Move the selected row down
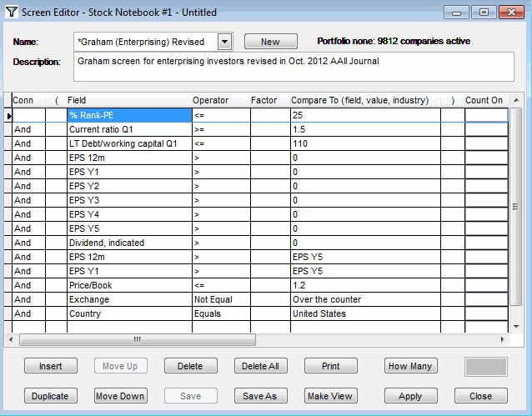The image size is (532, 416). [120, 396]
